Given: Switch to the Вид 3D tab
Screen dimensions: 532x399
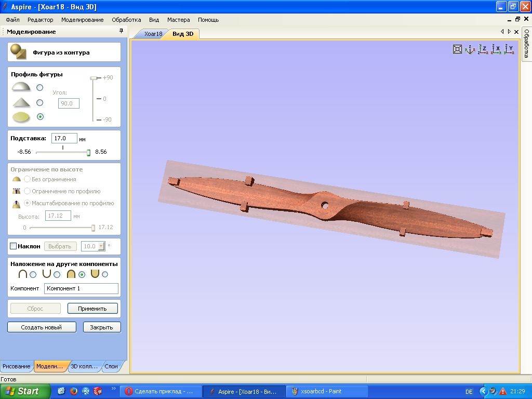Looking at the screenshot, I should point(183,34).
